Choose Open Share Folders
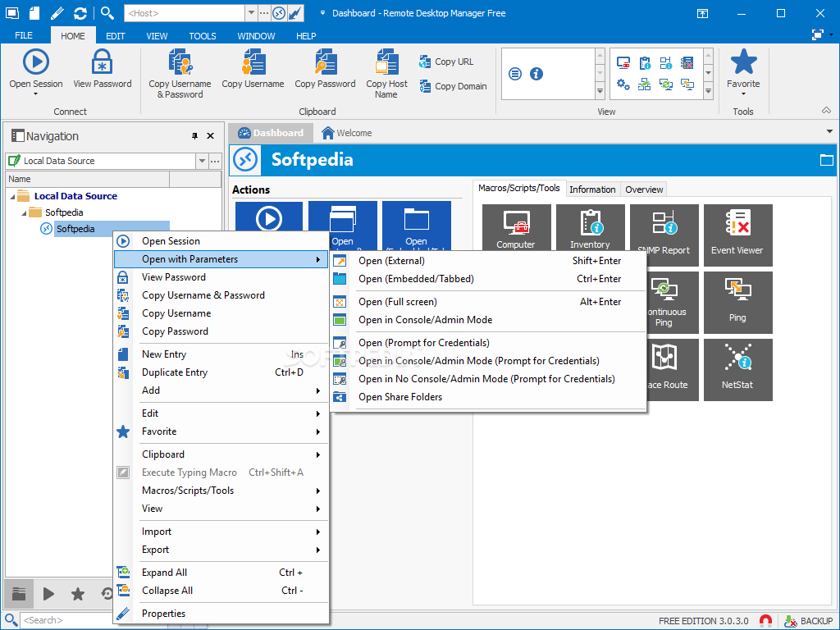 (487, 397)
